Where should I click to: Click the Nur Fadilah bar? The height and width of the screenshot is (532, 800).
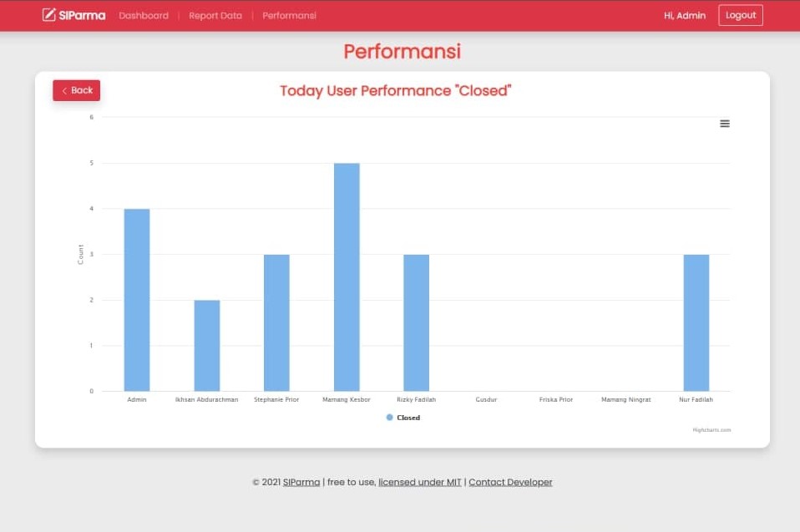696,323
